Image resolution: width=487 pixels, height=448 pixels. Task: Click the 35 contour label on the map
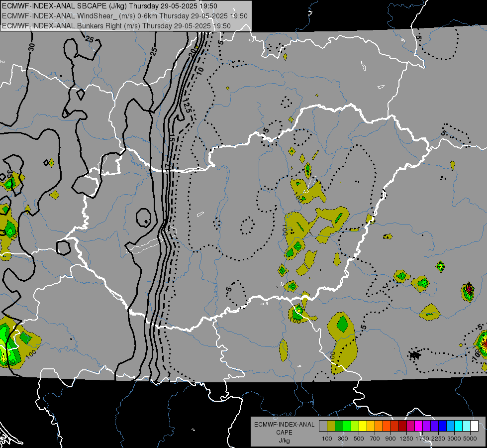coord(10,174)
